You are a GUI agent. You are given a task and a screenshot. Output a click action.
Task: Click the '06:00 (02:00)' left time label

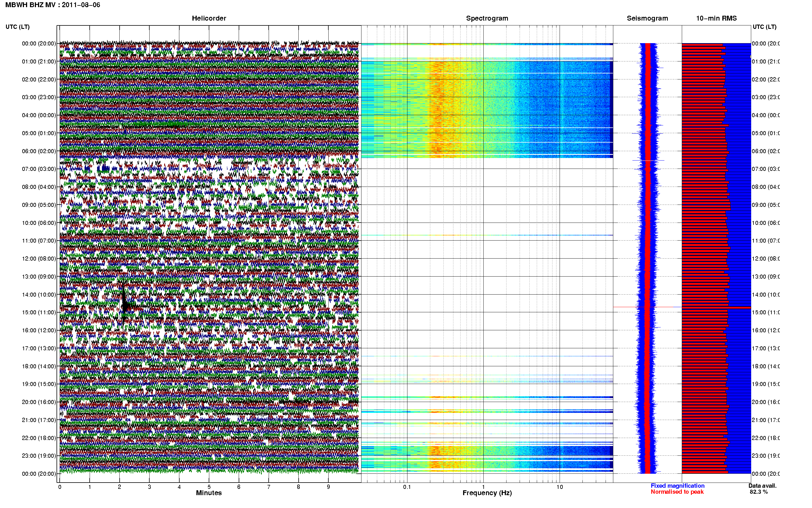[x=39, y=151]
